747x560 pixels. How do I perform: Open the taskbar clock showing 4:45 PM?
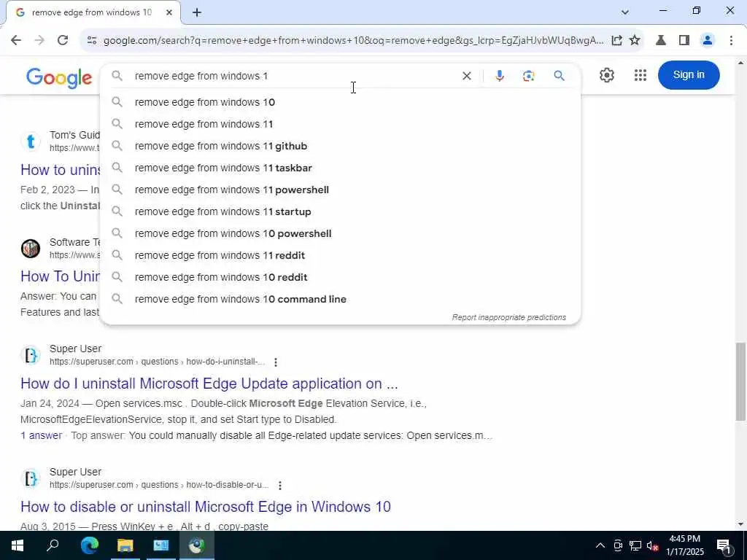click(x=685, y=545)
